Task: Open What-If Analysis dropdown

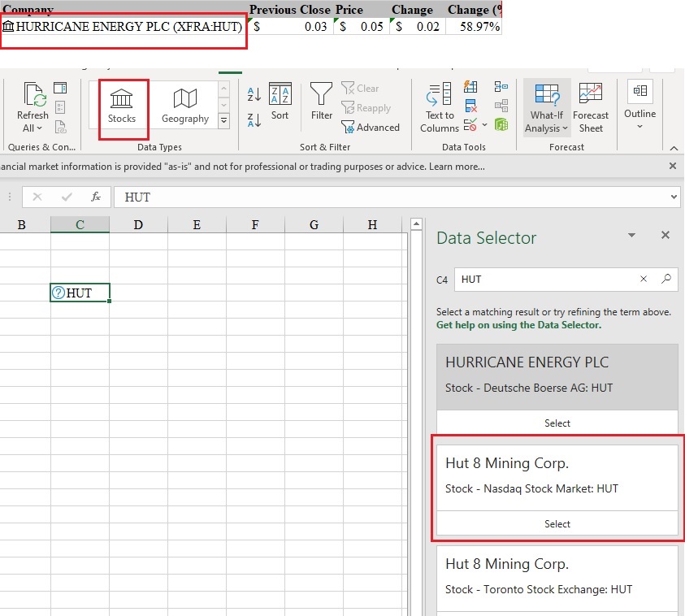Action: pyautogui.click(x=547, y=108)
